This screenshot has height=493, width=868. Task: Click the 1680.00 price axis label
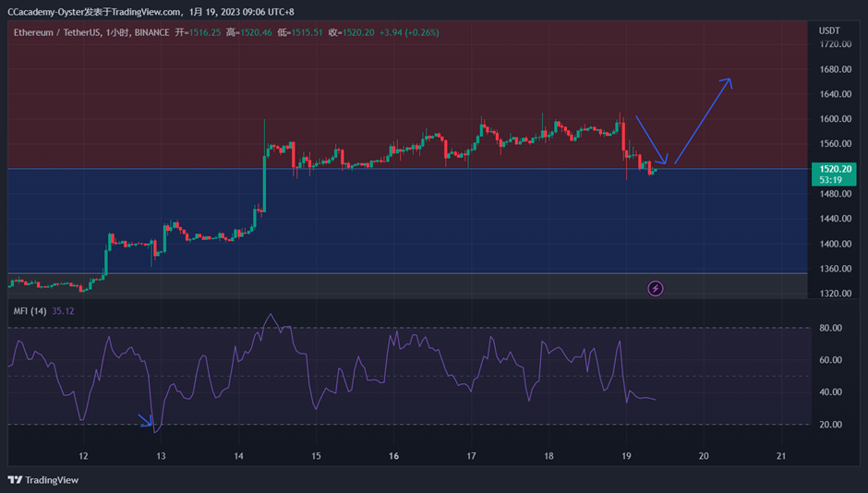coord(835,69)
